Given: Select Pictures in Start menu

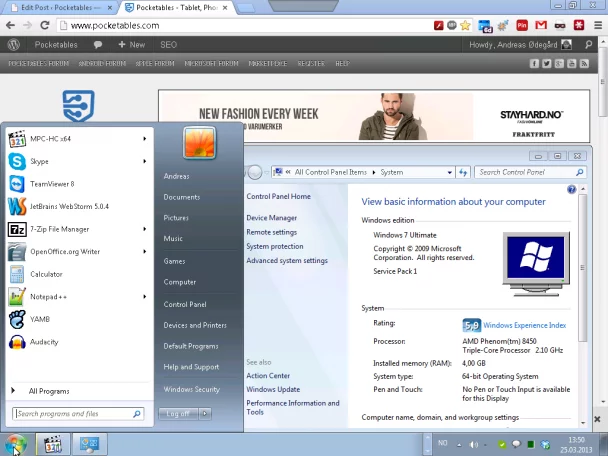Looking at the screenshot, I should [176, 218].
